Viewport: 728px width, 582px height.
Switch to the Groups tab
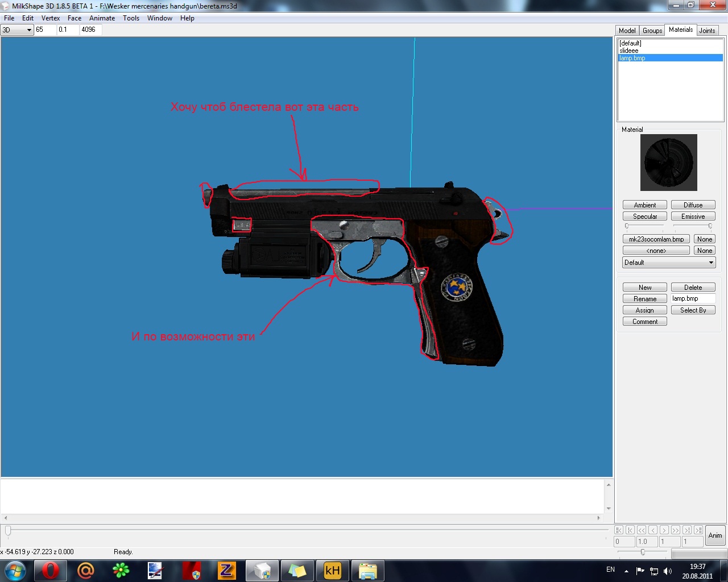point(652,31)
